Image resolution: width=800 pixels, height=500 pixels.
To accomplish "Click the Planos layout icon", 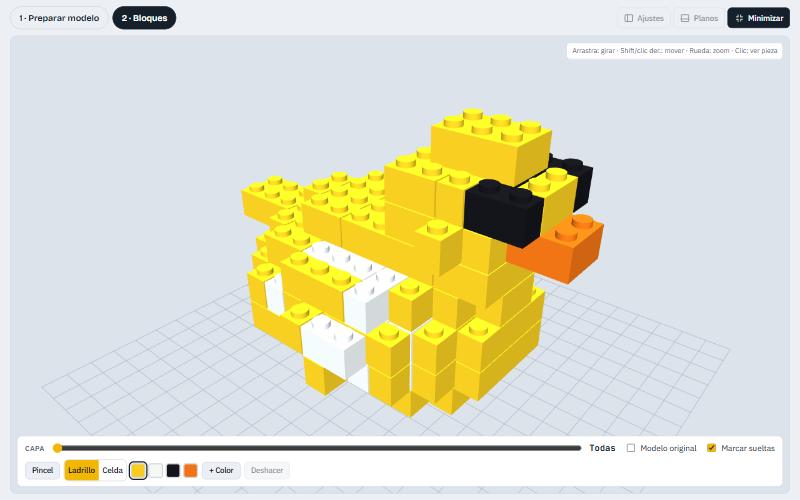I will click(x=685, y=18).
